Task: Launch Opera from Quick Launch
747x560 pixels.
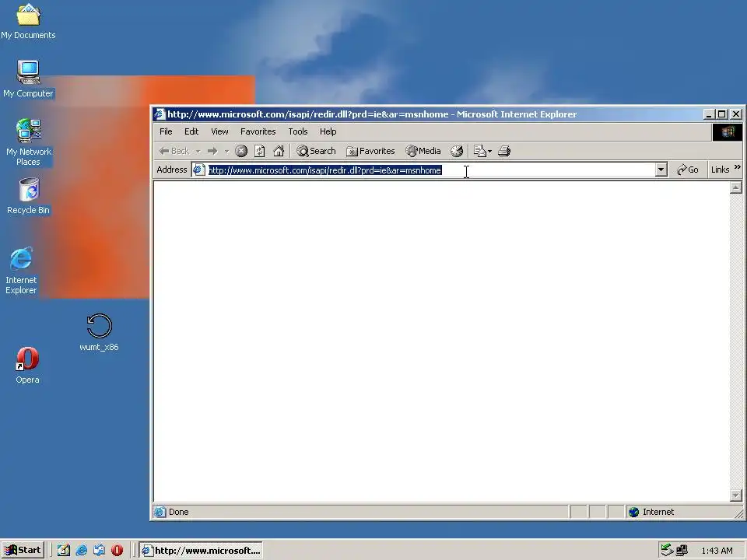Action: 117,551
